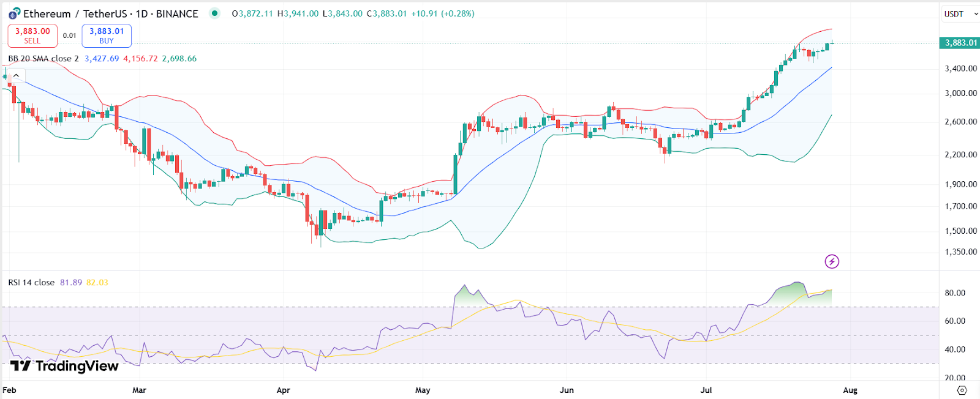Click the BB 20 SMA close indicator label
980x399 pixels.
pos(43,59)
